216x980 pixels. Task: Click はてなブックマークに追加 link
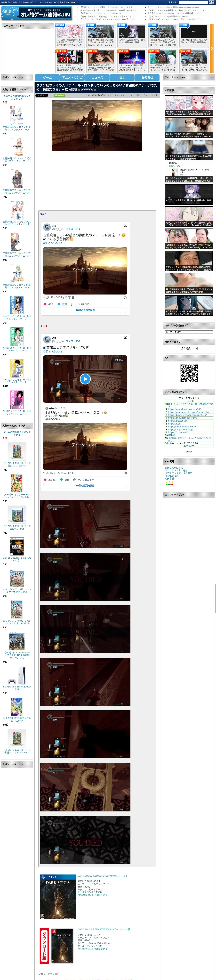coord(178,473)
